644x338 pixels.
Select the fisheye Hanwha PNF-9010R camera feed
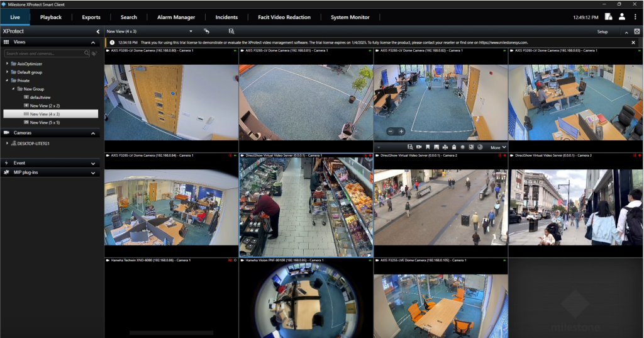coord(306,300)
